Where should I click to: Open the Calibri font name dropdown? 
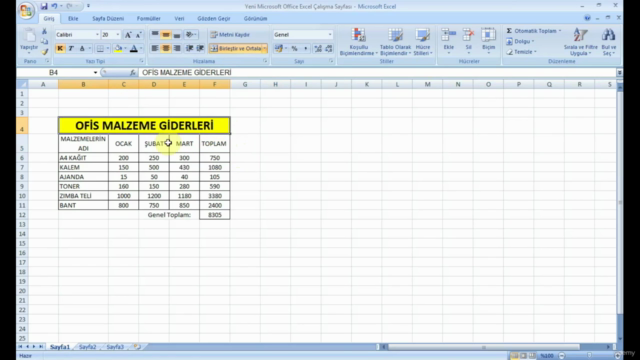coord(97,35)
